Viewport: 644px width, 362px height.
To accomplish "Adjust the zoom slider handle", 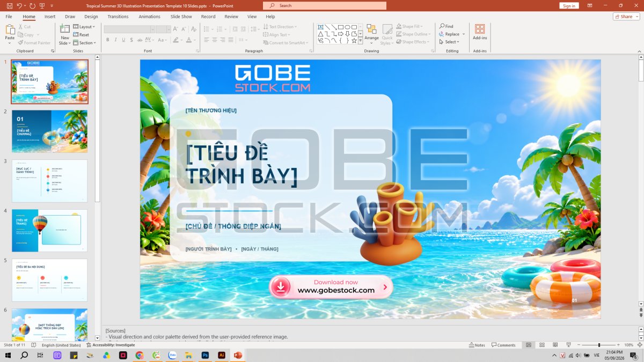I will [599, 345].
